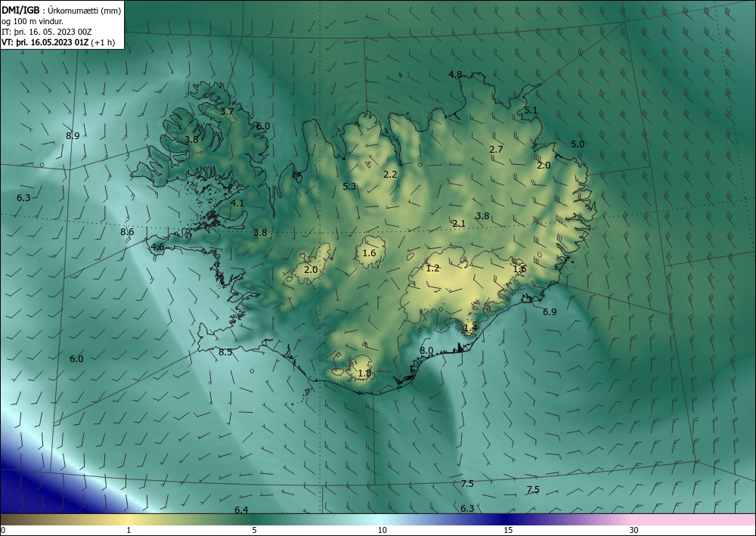Click the 8.6 value west of Iceland
The width and height of the screenshot is (756, 536).
click(127, 232)
